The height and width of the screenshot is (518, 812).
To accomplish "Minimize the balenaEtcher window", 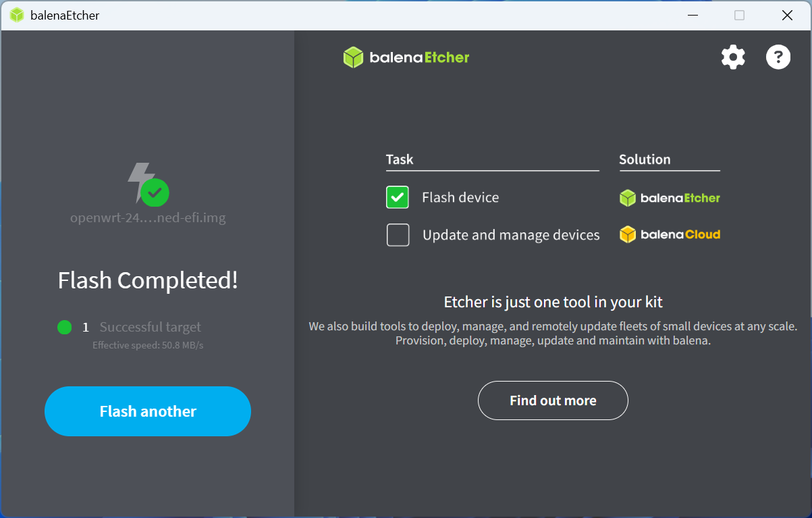I will click(693, 15).
